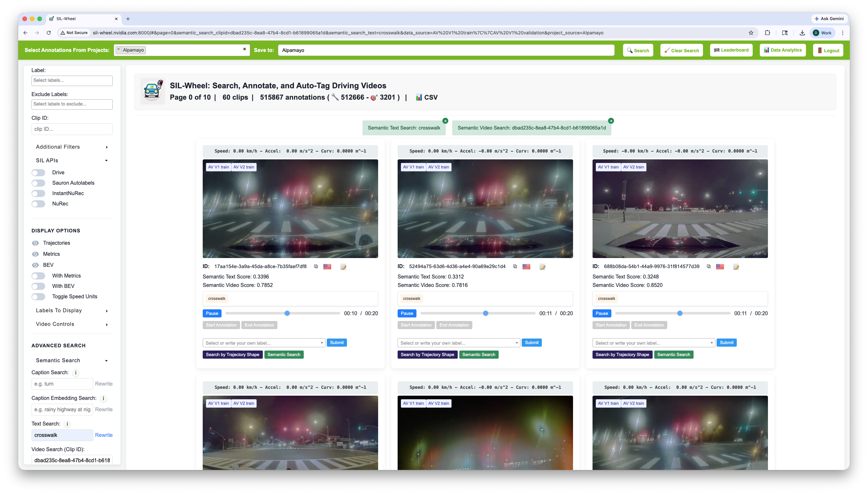Click the video thumbnail of clip 688b08da
This screenshot has height=494, width=868.
click(x=680, y=209)
